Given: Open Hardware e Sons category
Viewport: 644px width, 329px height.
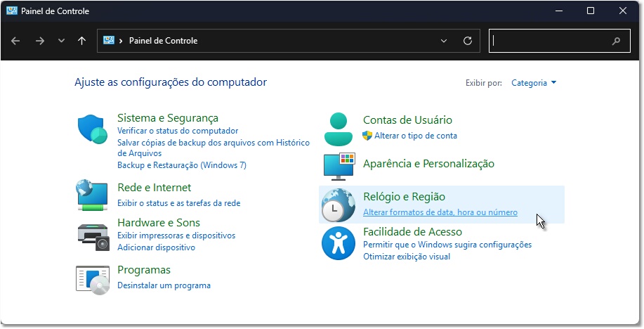Looking at the screenshot, I should click(x=159, y=223).
